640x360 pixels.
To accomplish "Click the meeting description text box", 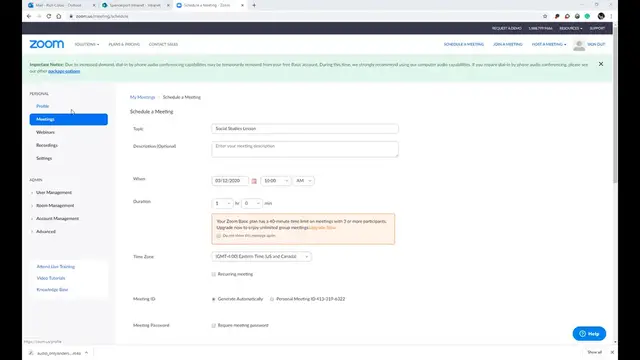I will tap(305, 149).
